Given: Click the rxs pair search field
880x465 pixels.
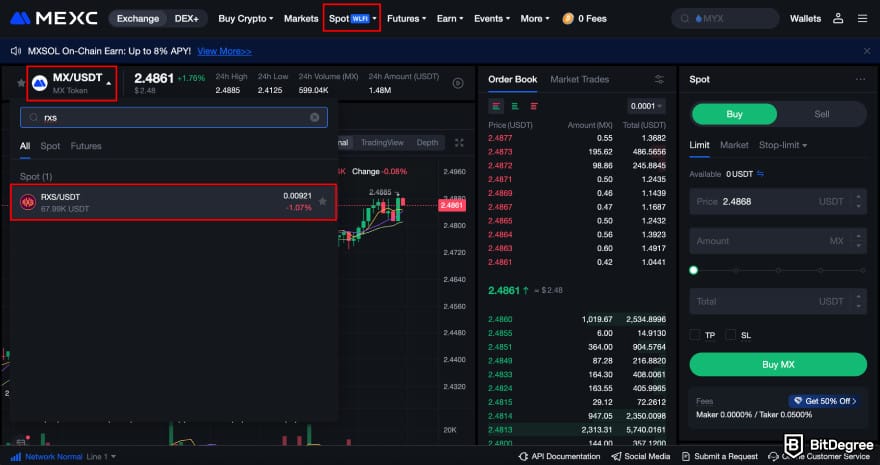Looking at the screenshot, I should point(174,117).
